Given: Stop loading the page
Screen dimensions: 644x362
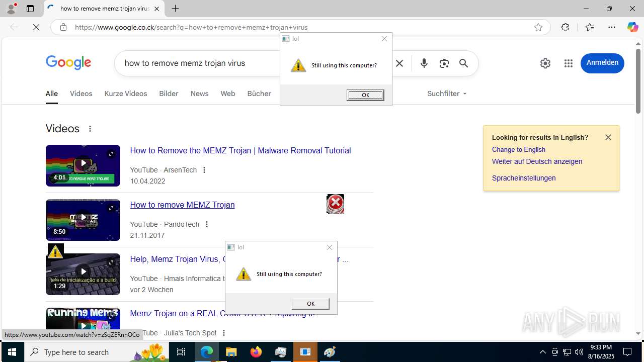Looking at the screenshot, I should pyautogui.click(x=36, y=27).
